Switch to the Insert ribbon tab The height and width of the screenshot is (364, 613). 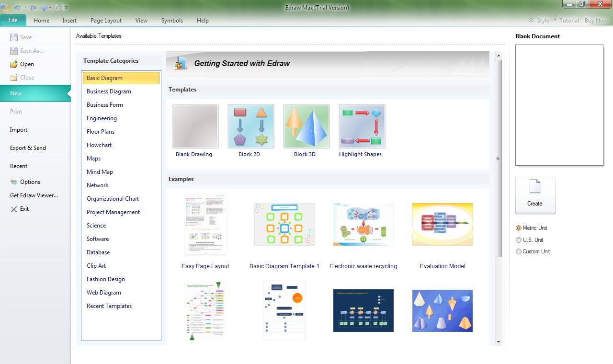tap(69, 21)
